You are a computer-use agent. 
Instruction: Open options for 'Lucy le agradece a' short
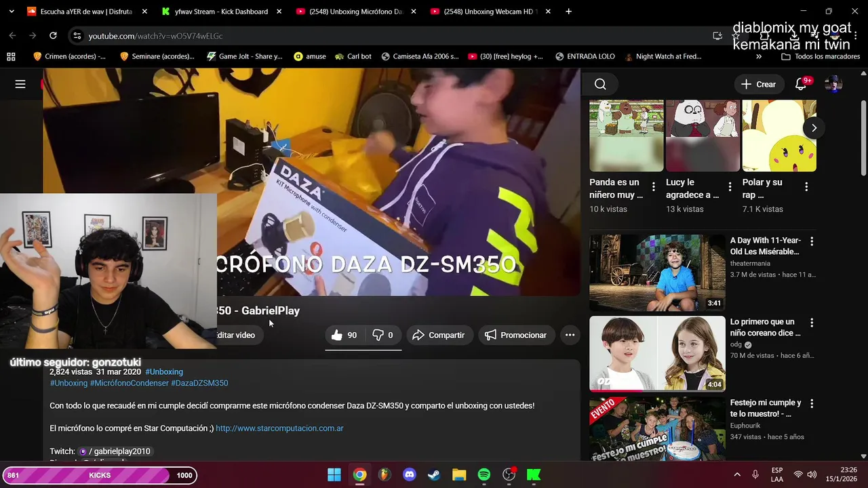[730, 186]
